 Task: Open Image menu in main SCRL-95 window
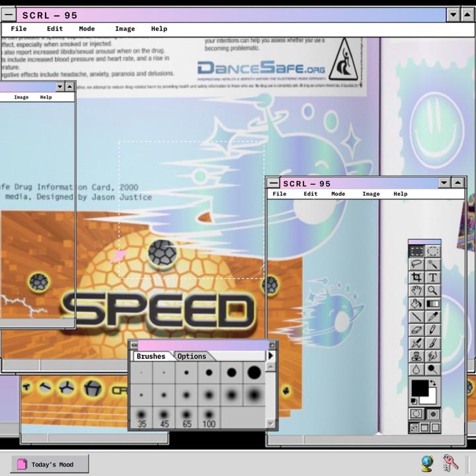tap(125, 29)
